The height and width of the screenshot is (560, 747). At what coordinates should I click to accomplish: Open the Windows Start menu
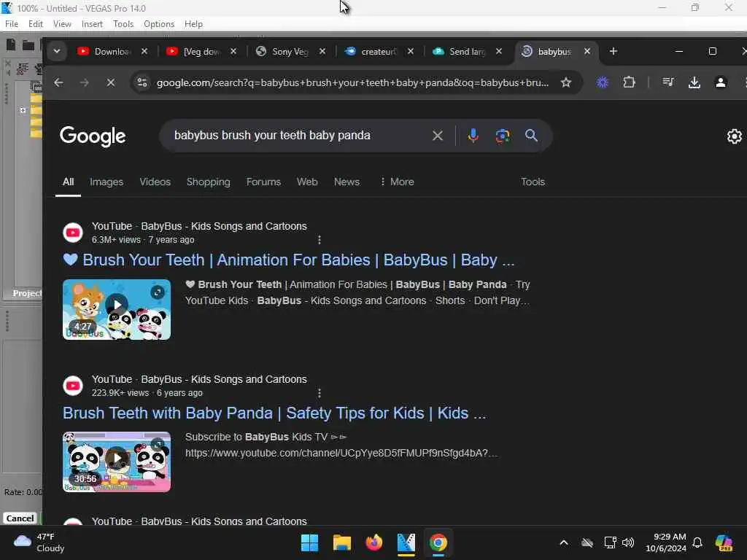click(x=309, y=542)
